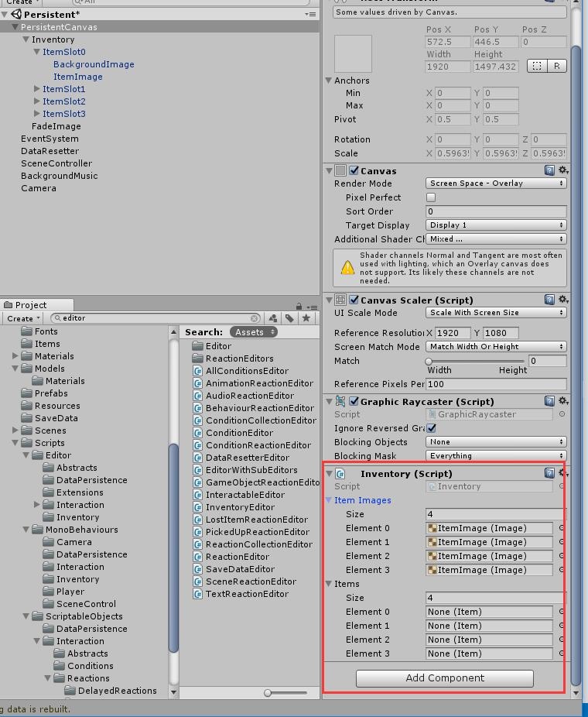This screenshot has width=588, height=717.
Task: Open the Render Mode dropdown
Action: 496,184
